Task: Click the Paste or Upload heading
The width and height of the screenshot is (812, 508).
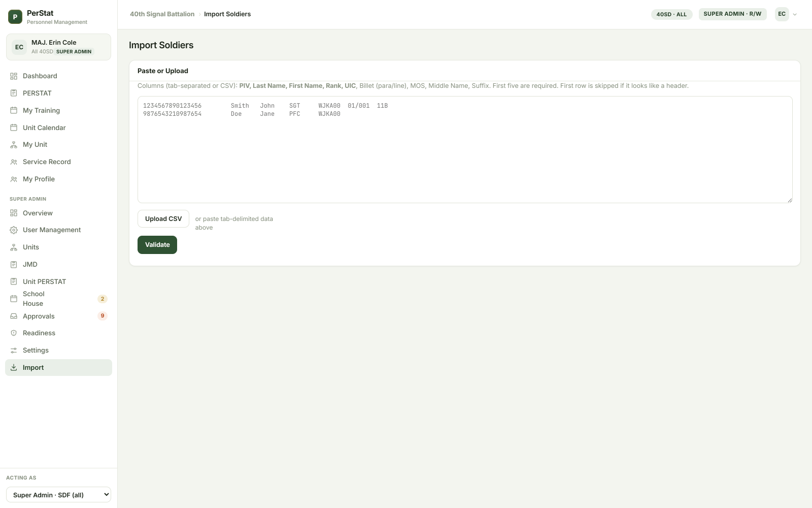Action: point(163,71)
